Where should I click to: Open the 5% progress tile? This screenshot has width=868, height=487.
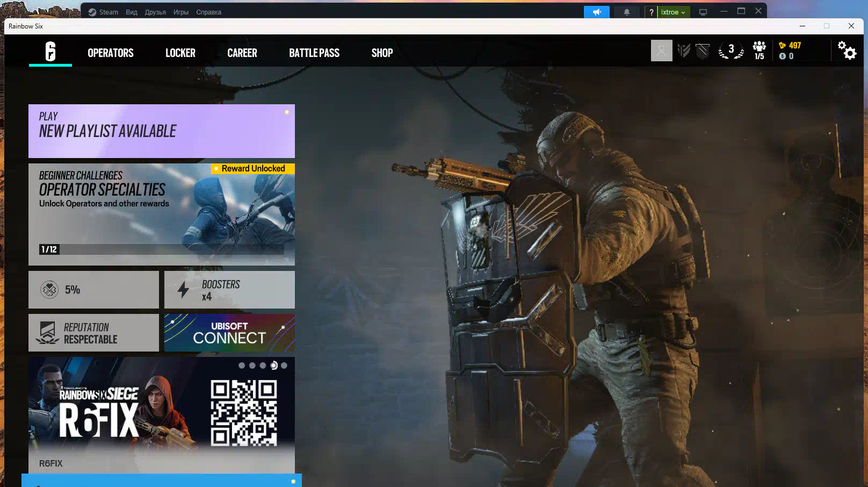coord(93,290)
